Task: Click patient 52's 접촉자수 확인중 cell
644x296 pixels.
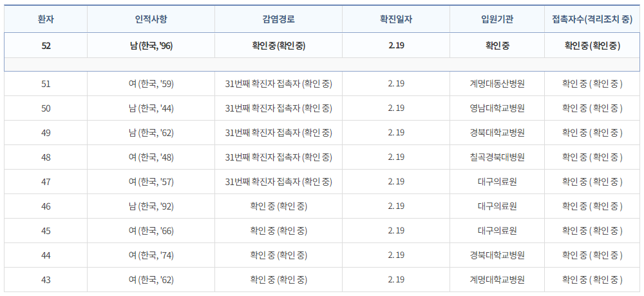Action: (x=592, y=46)
